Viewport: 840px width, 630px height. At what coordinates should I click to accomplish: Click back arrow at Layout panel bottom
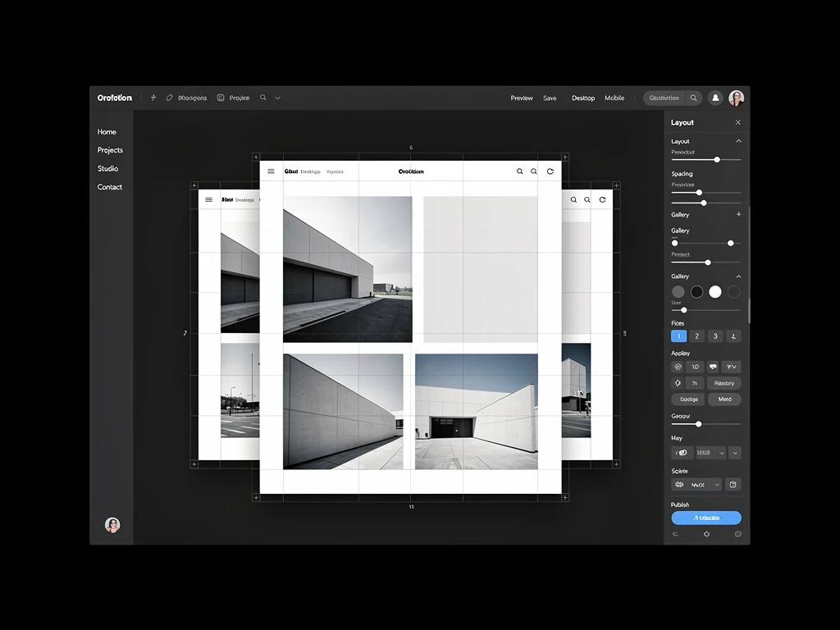point(676,534)
